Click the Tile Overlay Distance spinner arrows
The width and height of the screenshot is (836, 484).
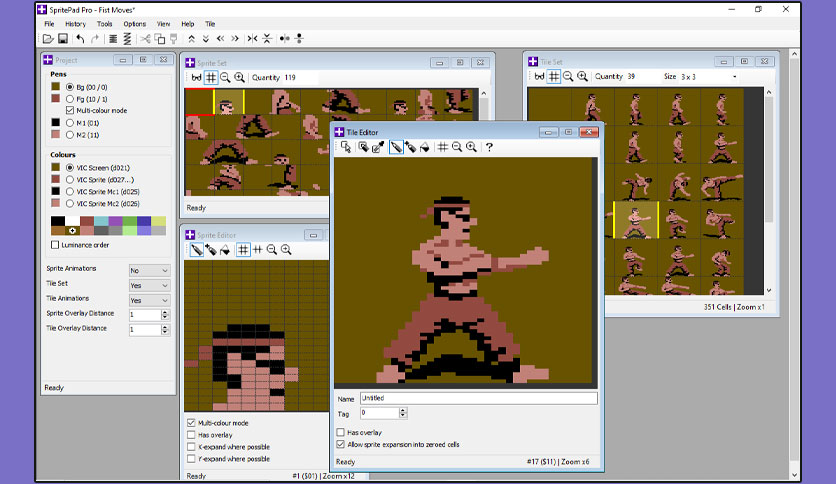(x=165, y=329)
